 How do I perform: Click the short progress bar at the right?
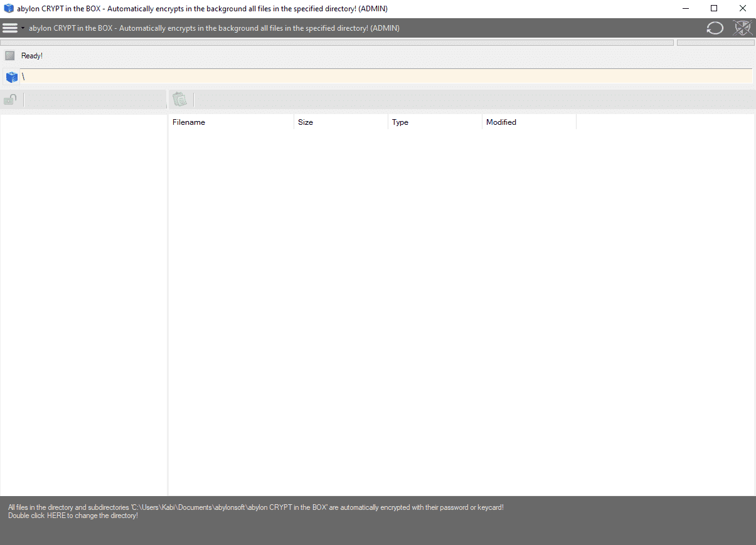click(x=715, y=43)
